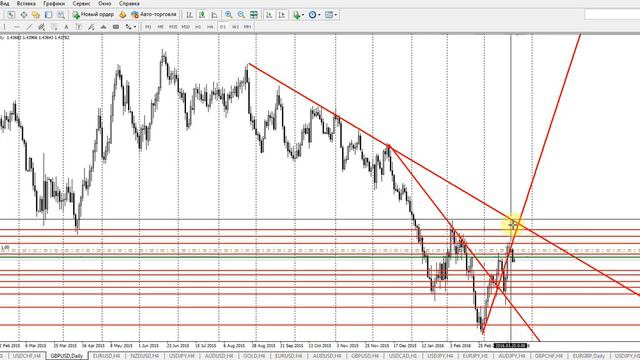
Task: Switch to the AUDJPY,H4 chart tab
Action: click(x=511, y=356)
